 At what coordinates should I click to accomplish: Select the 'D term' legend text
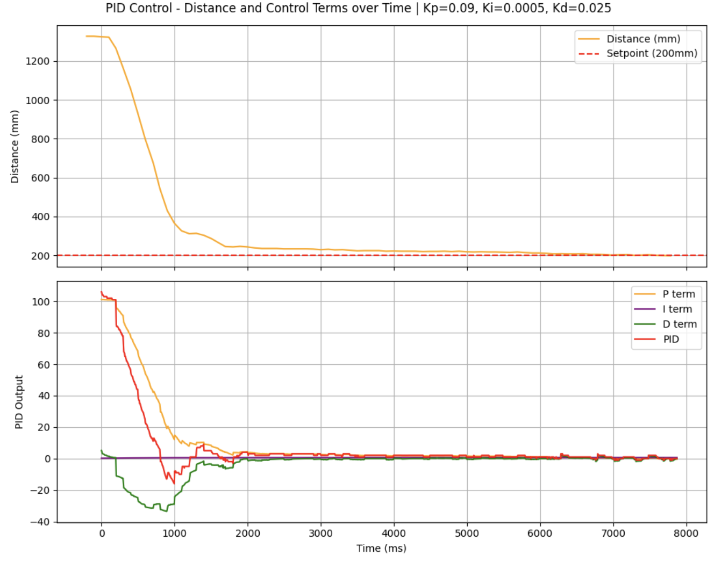pyautogui.click(x=680, y=324)
